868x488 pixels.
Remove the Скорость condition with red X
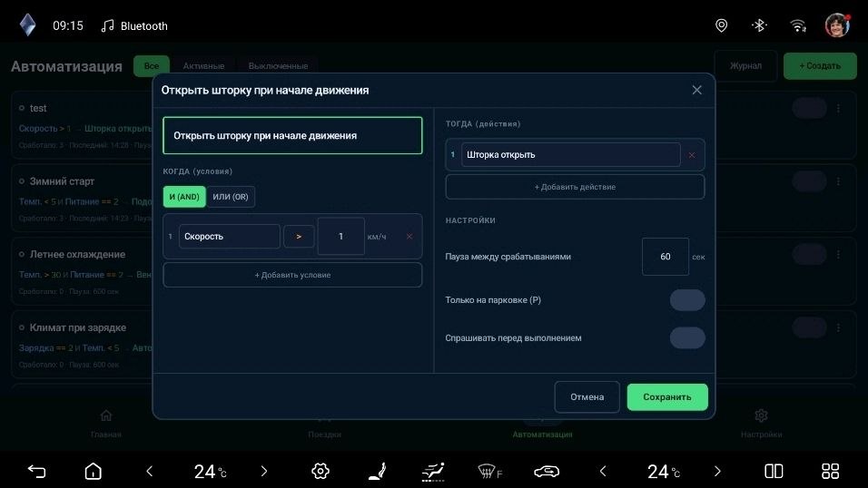[x=409, y=236]
